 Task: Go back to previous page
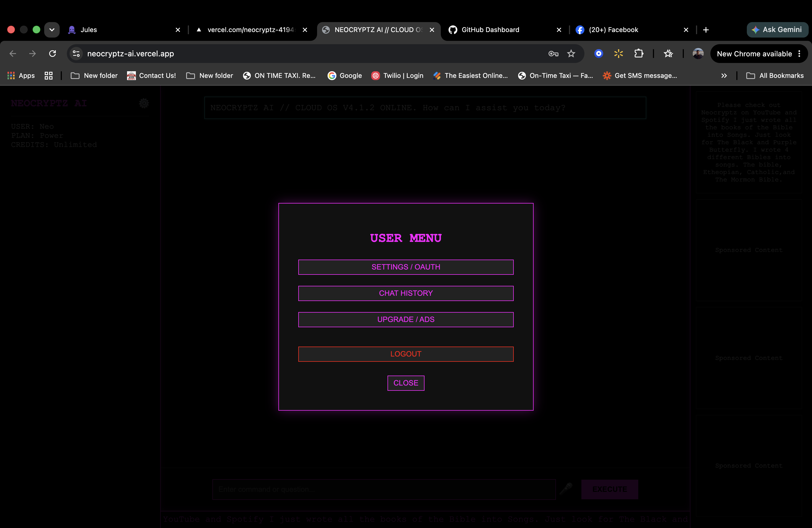tap(13, 54)
